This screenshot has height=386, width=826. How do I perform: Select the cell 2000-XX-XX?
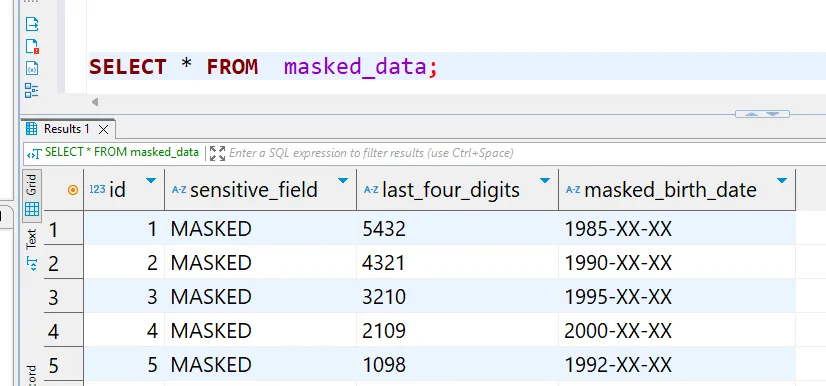(x=677, y=330)
